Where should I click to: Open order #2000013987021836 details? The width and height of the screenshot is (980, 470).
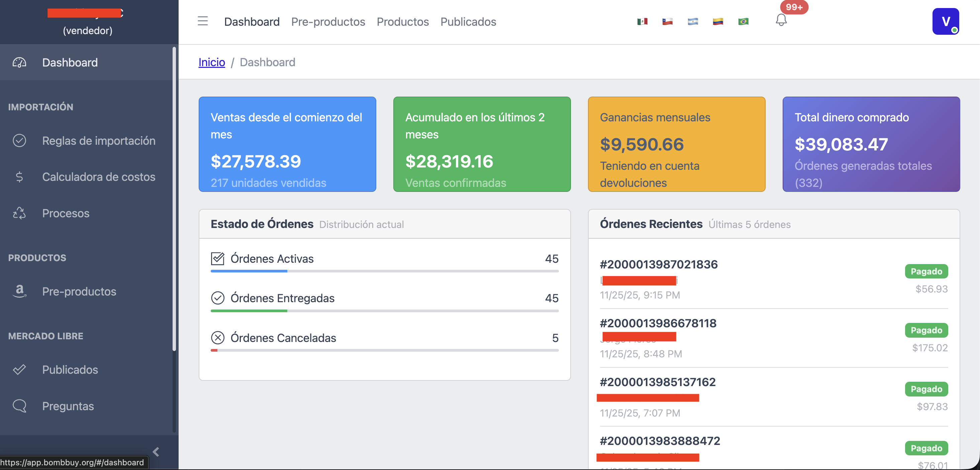click(x=659, y=264)
